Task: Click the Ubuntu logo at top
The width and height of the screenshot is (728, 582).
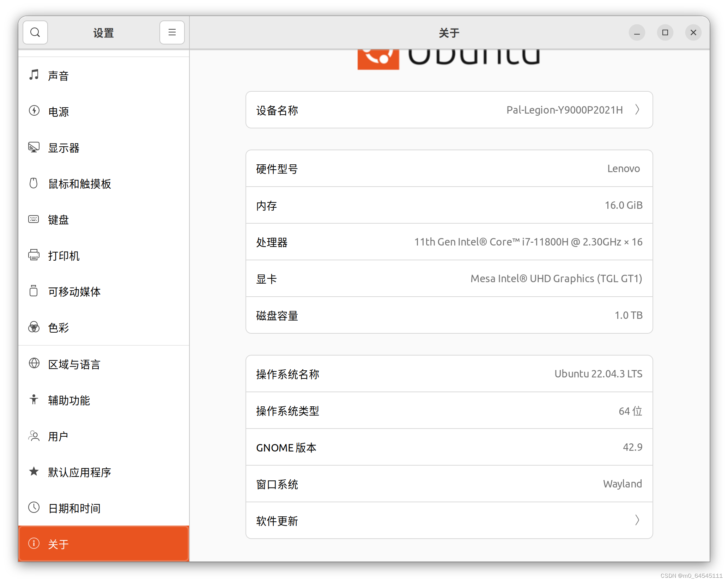Action: click(x=449, y=60)
